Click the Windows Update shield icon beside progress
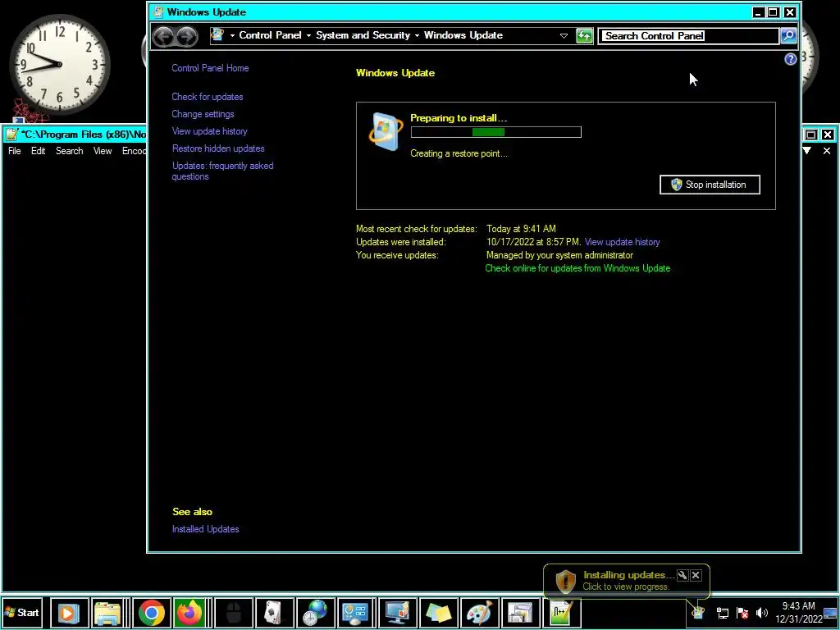This screenshot has width=840, height=630. [x=386, y=132]
